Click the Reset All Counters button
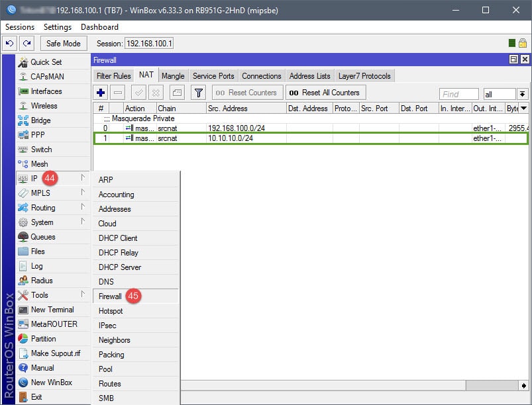This screenshot has height=405, width=532. point(326,93)
